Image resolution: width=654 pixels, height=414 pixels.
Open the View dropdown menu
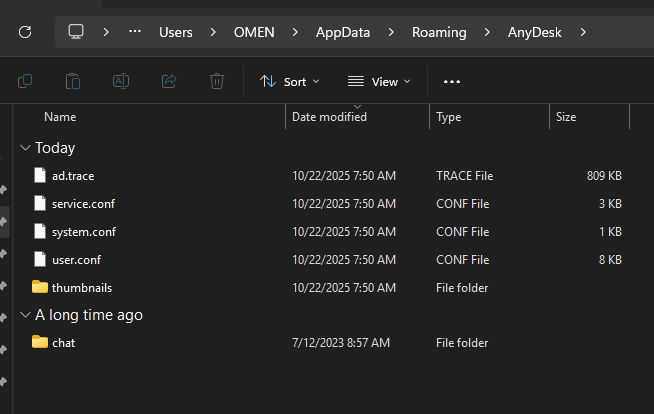[377, 81]
